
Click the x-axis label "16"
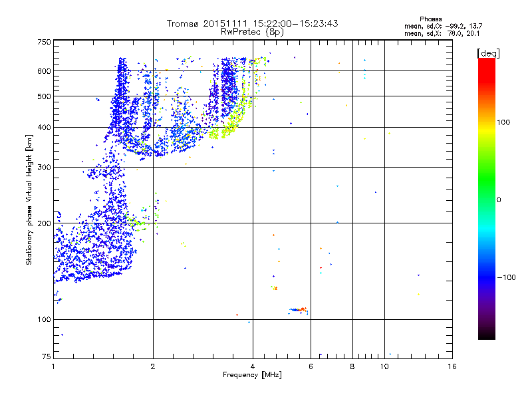click(452, 366)
